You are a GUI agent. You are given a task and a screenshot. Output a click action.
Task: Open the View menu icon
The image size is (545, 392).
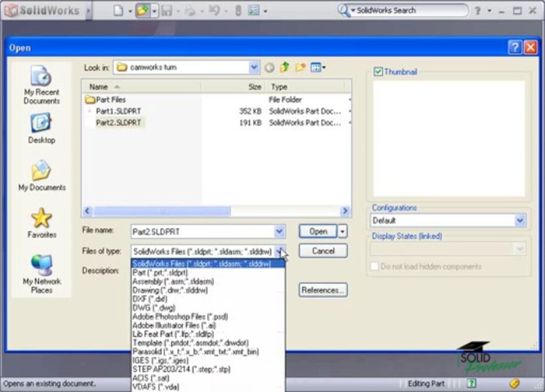coord(318,68)
